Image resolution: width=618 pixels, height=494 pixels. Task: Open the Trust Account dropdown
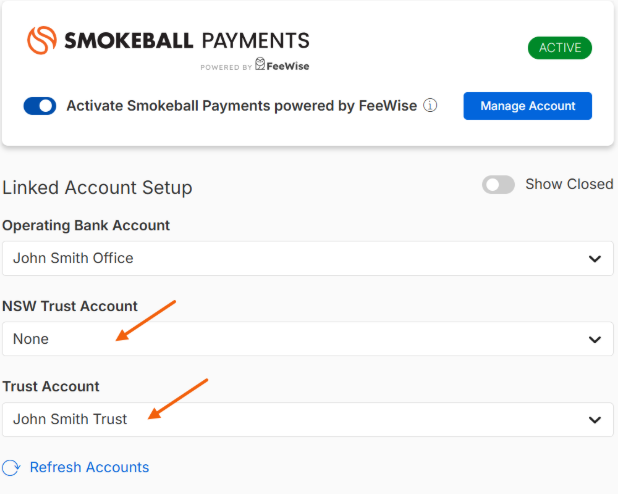point(308,419)
